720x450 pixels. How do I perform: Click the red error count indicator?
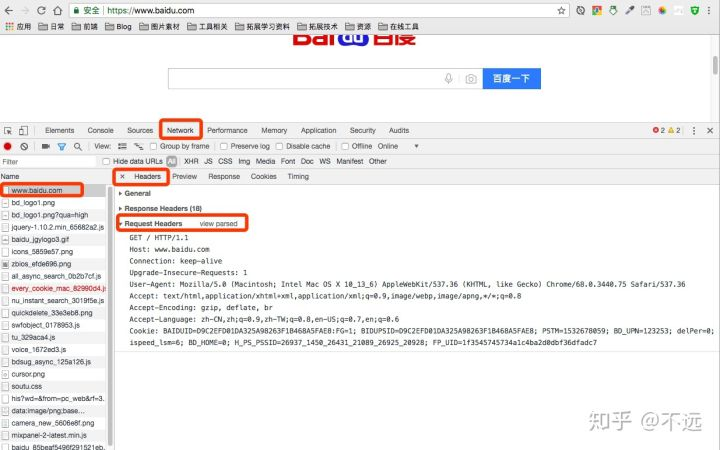[x=659, y=130]
